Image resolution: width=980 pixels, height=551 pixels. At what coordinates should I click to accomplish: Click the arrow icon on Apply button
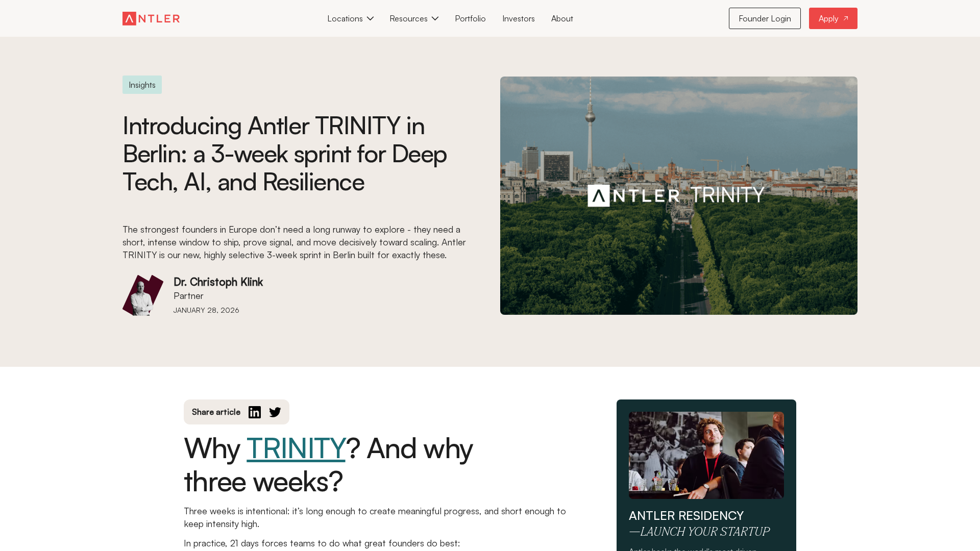coord(846,18)
